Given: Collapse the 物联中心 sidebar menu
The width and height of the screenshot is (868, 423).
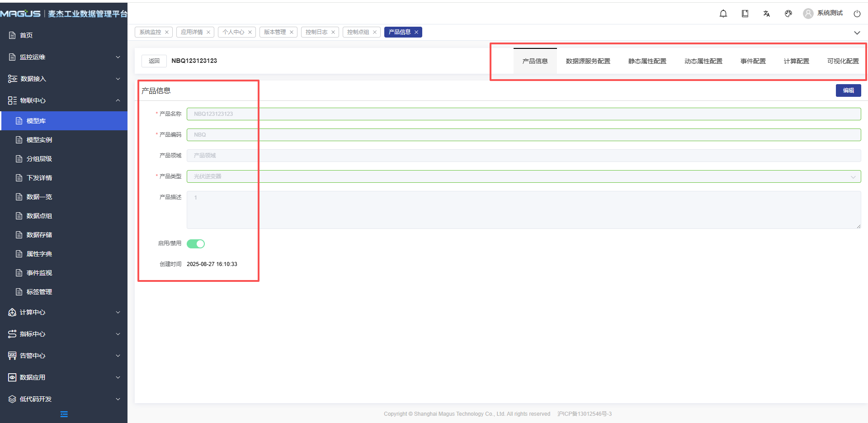Looking at the screenshot, I should coord(64,100).
